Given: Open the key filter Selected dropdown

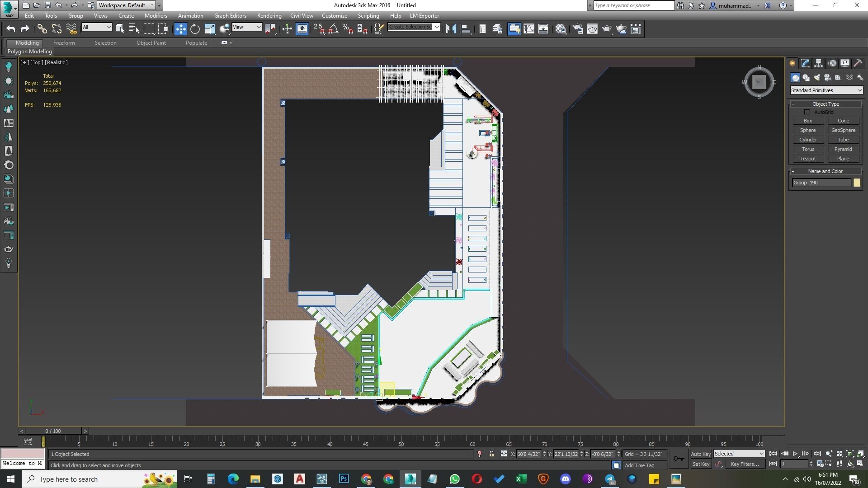Looking at the screenshot, I should tap(739, 454).
